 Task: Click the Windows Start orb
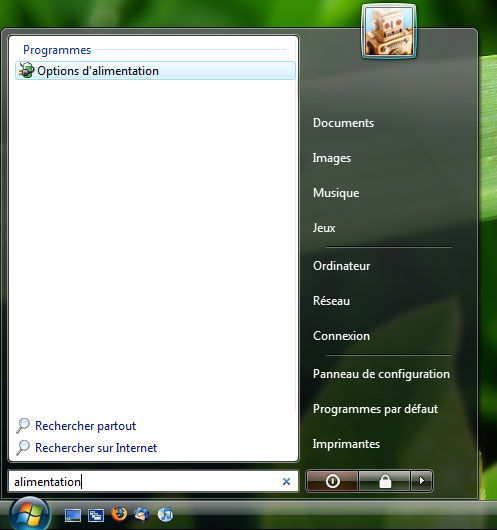point(30,514)
